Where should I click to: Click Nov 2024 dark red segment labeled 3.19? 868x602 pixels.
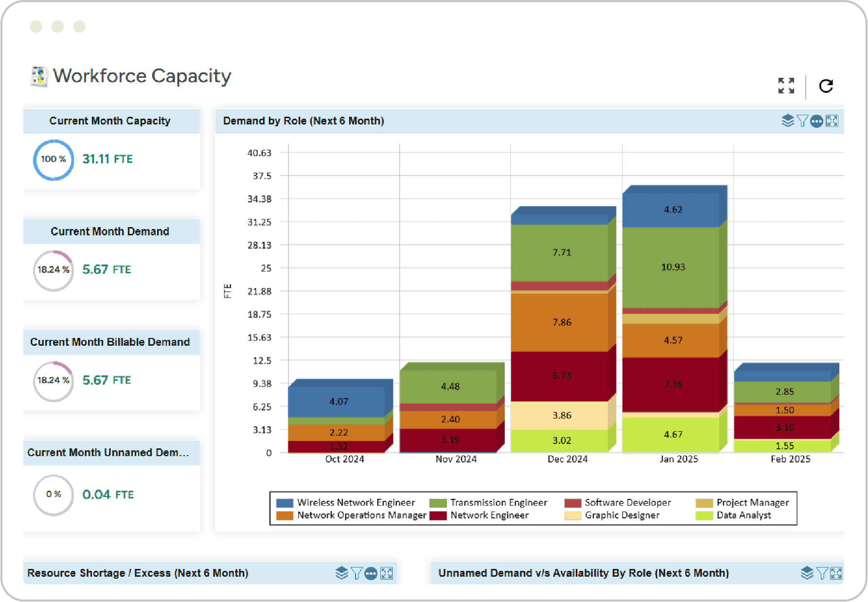[448, 441]
